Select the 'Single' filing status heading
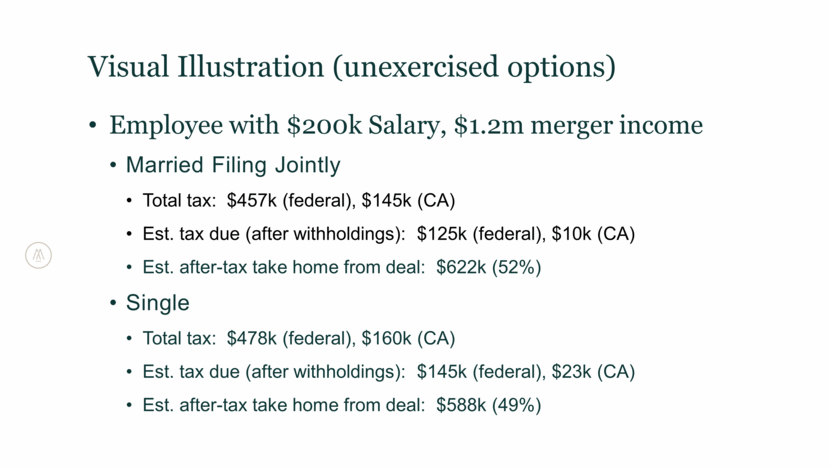Screen dimensions: 830x467 tap(158, 302)
